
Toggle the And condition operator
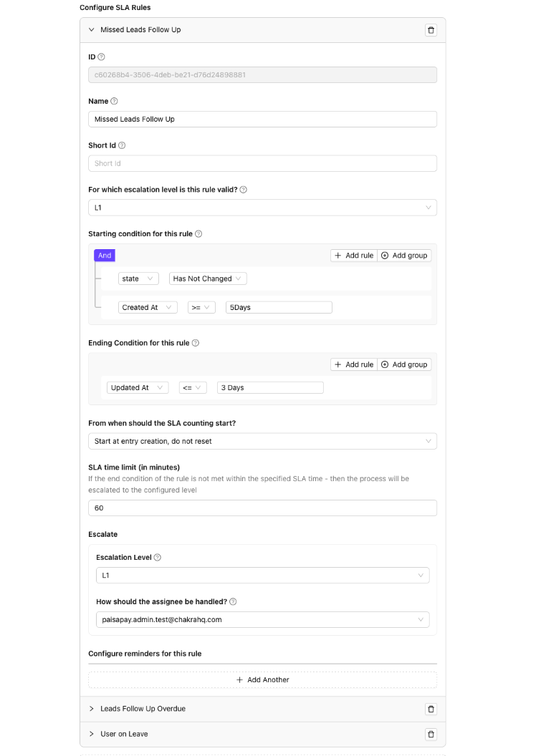click(x=105, y=256)
